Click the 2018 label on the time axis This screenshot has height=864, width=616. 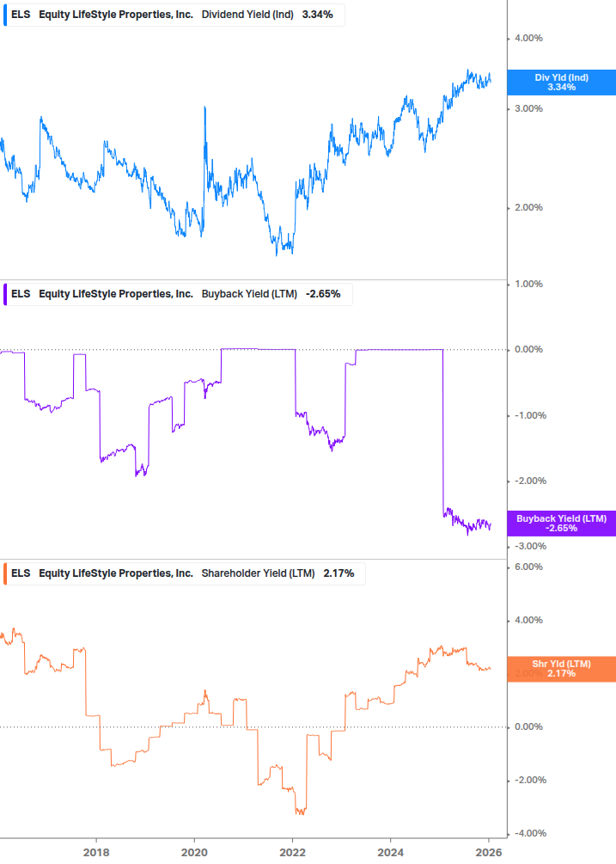click(96, 853)
